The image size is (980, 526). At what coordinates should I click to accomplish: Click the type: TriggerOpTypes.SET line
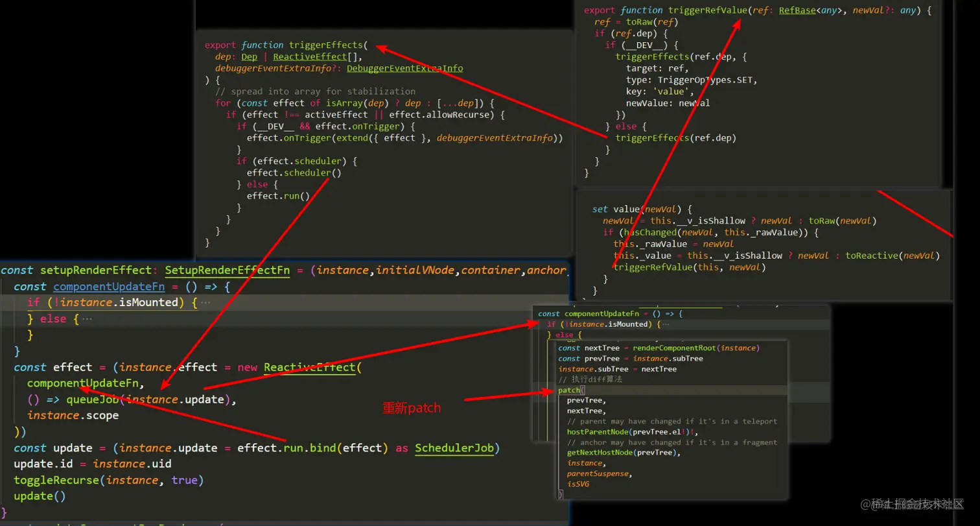click(x=692, y=80)
